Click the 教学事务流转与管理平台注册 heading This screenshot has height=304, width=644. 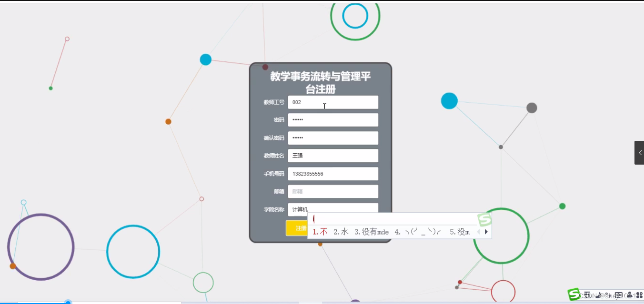321,83
